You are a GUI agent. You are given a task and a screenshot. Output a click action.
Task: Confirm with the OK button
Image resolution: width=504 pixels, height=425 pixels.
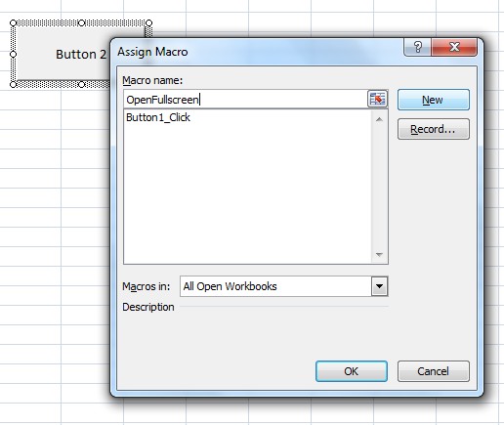click(x=352, y=371)
